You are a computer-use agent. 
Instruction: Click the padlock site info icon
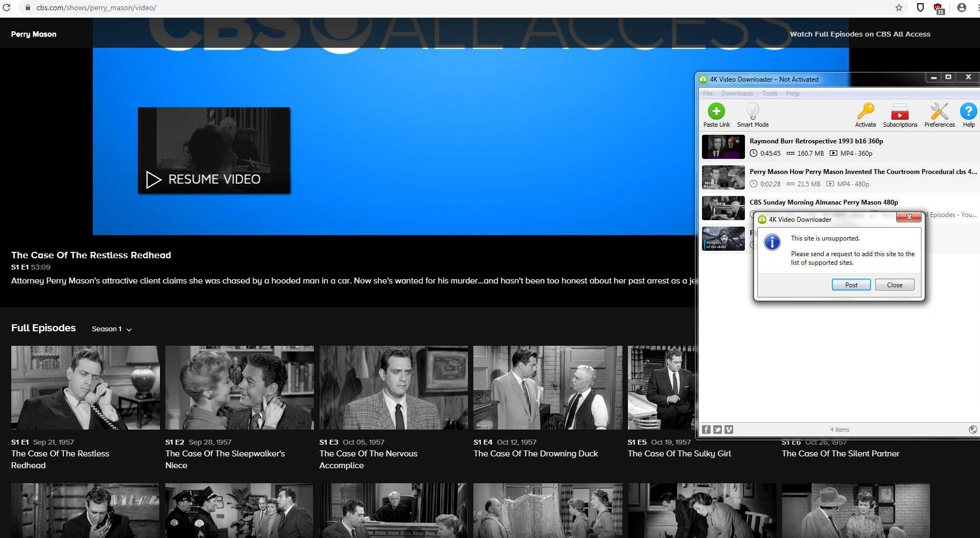tap(27, 8)
